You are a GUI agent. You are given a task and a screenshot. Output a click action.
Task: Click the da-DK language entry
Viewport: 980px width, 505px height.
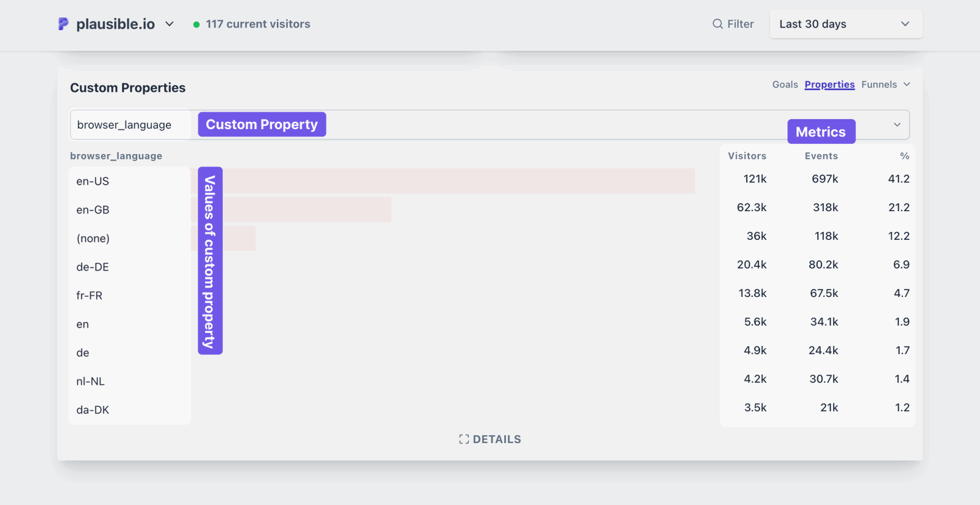point(92,410)
